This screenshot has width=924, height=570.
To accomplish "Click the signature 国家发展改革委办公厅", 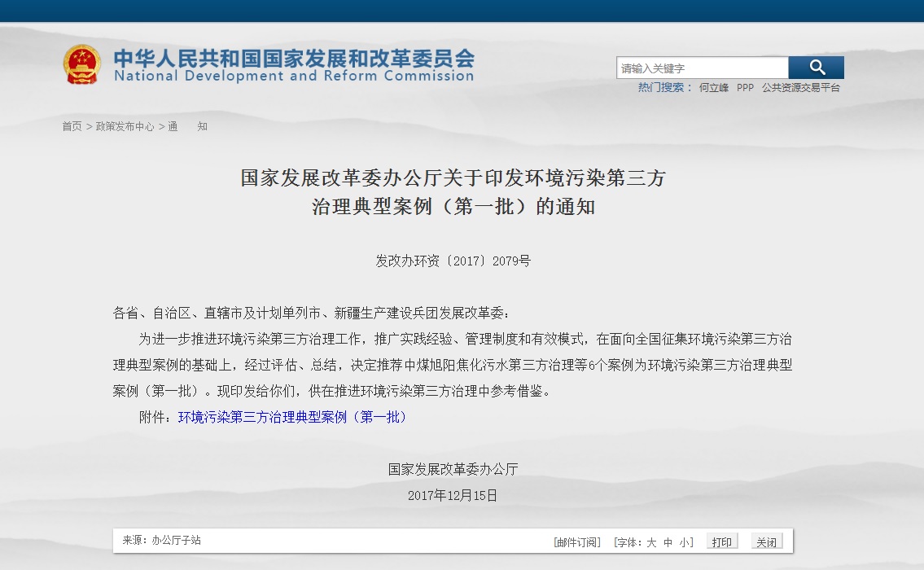I will 453,469.
